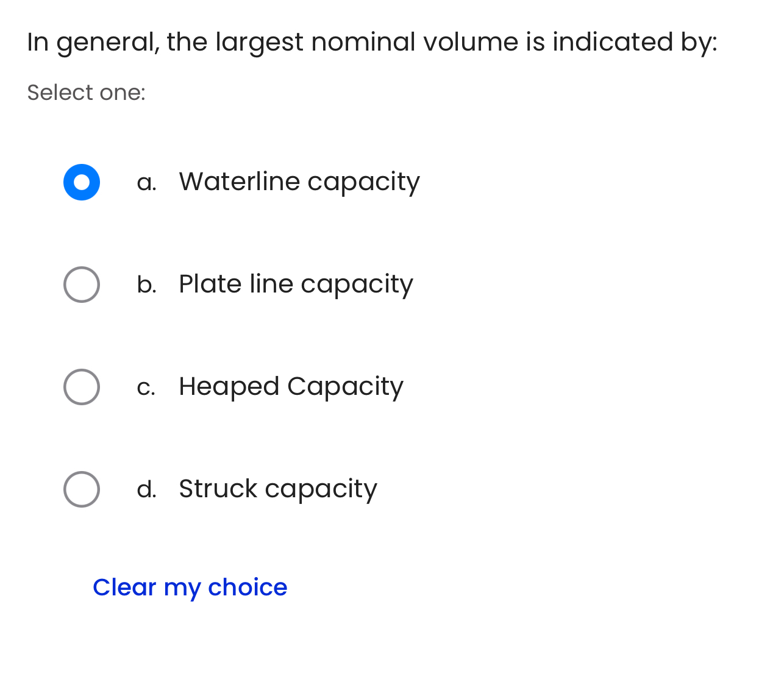Click the Waterline capacity option text
This screenshot has height=688, width=784.
[299, 182]
